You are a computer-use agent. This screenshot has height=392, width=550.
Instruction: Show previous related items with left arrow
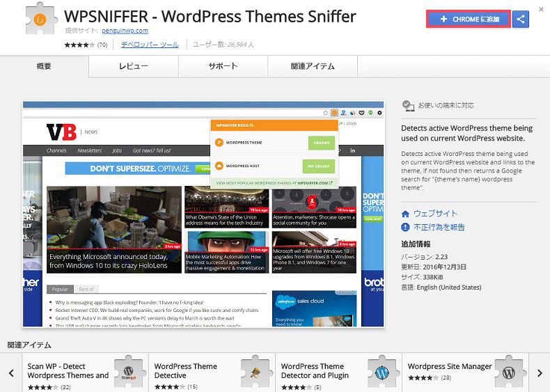tap(12, 373)
